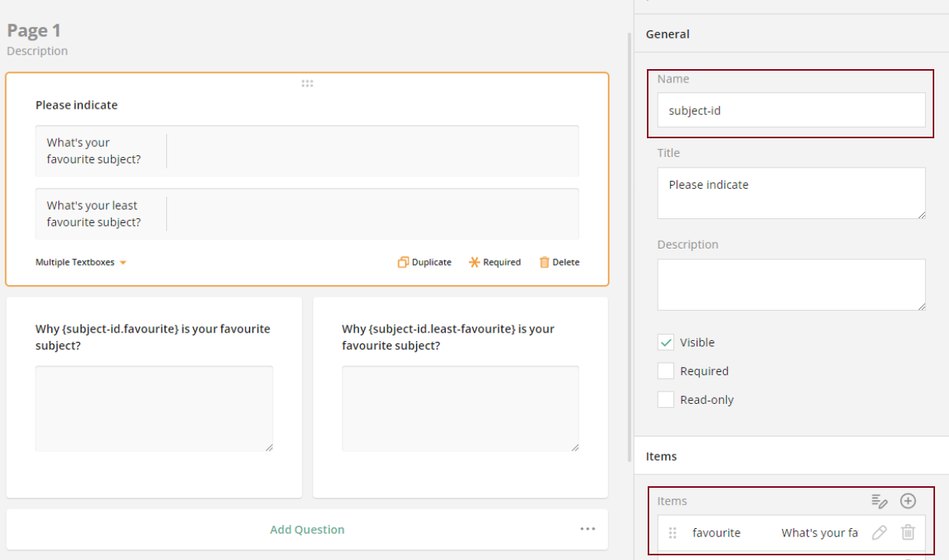
Task: Remove the "favourite" item via its trash icon
Action: click(907, 533)
